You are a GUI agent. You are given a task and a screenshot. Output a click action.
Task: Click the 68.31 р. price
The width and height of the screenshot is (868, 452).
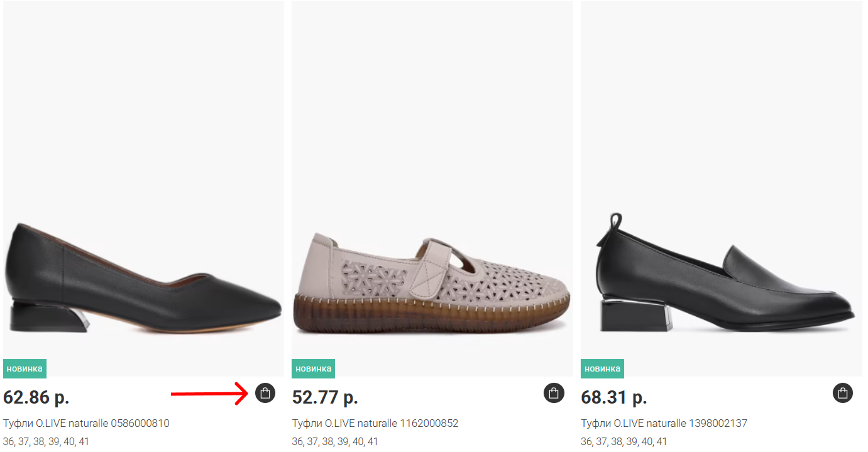tap(613, 397)
